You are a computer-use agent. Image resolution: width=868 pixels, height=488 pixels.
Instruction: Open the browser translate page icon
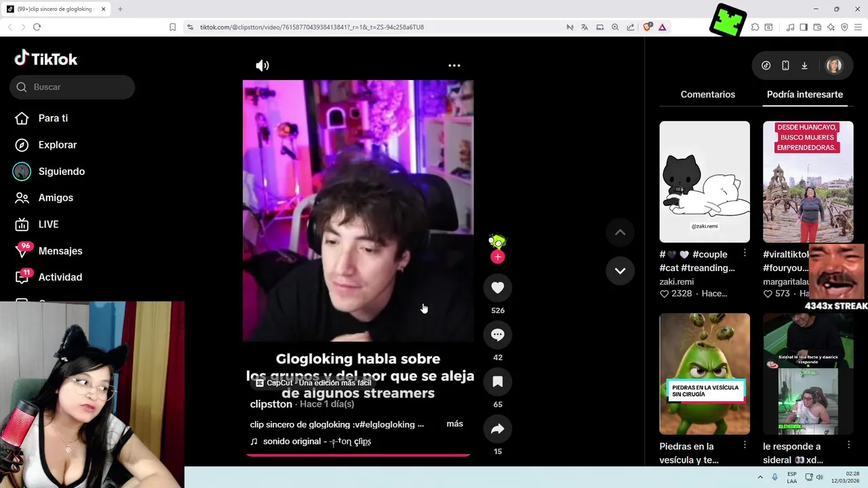point(585,27)
